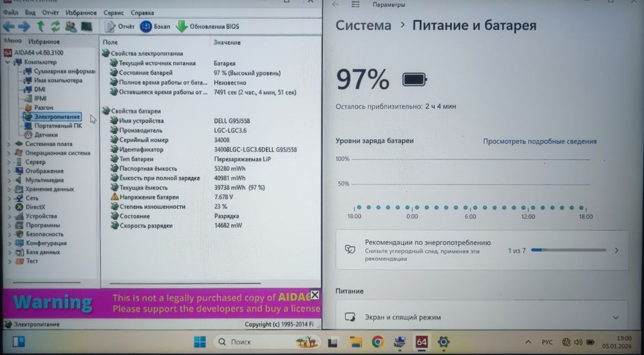
Task: Click the Back arrow in the AIDA64 toolbar
Action: [8, 26]
